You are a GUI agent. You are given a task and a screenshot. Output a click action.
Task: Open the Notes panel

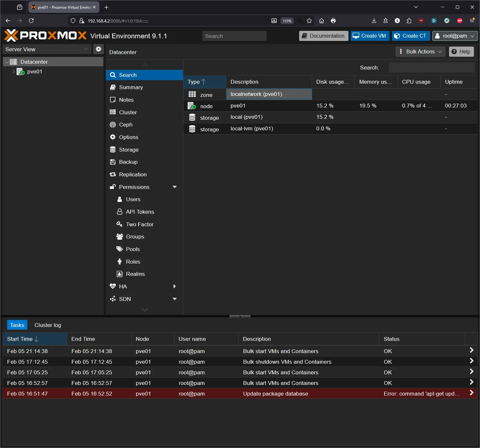tap(126, 100)
